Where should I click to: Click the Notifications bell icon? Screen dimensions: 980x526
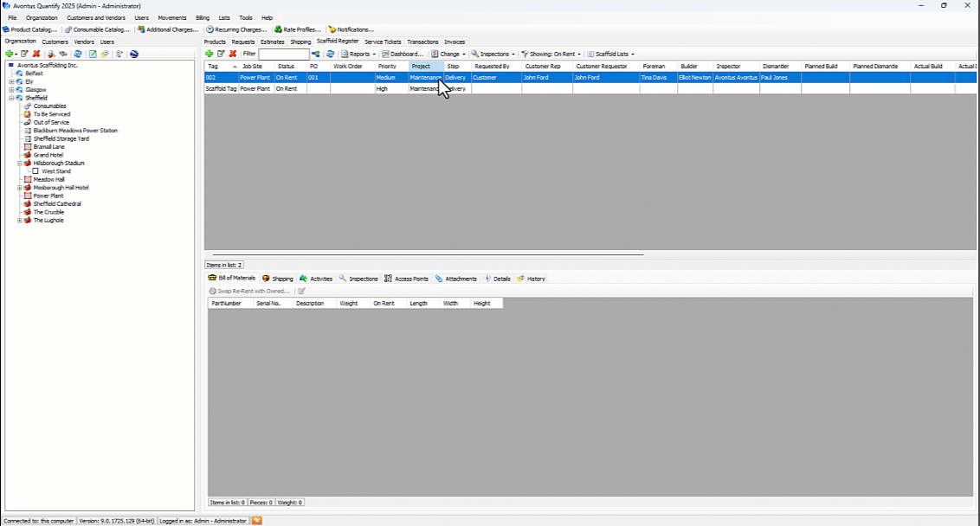click(332, 29)
